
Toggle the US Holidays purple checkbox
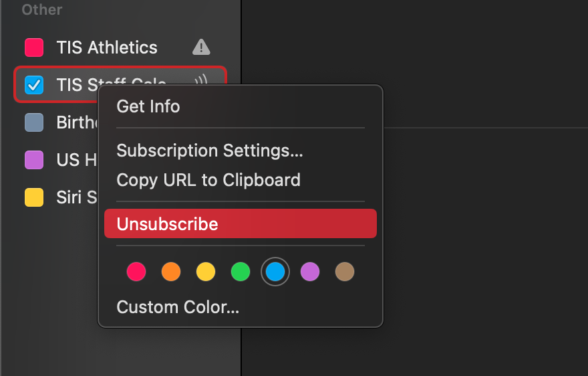tap(34, 160)
